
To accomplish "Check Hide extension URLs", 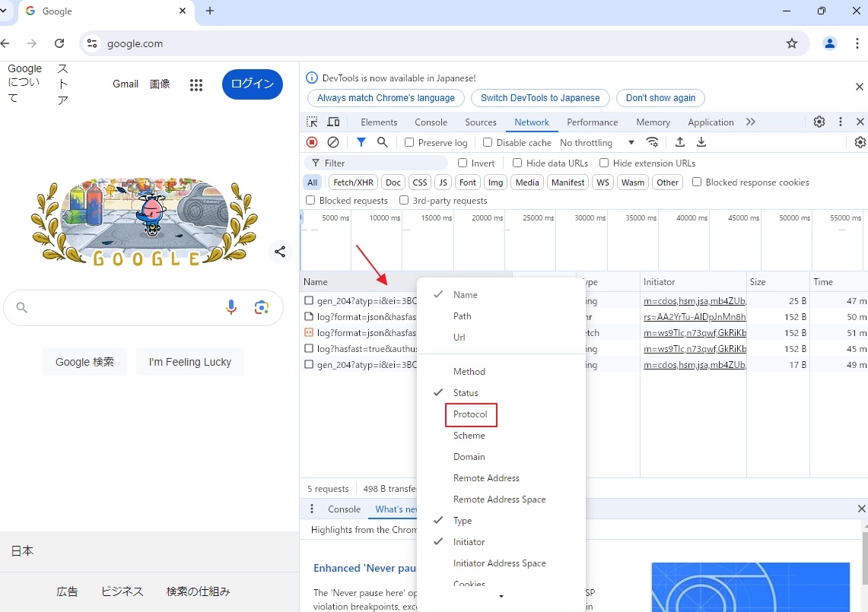I will point(604,163).
